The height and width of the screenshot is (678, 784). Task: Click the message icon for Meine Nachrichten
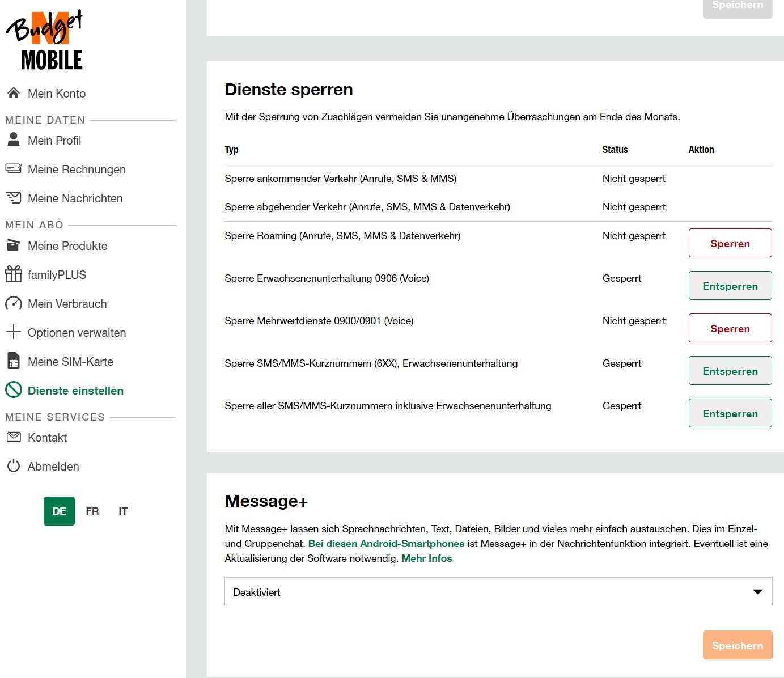(x=14, y=198)
